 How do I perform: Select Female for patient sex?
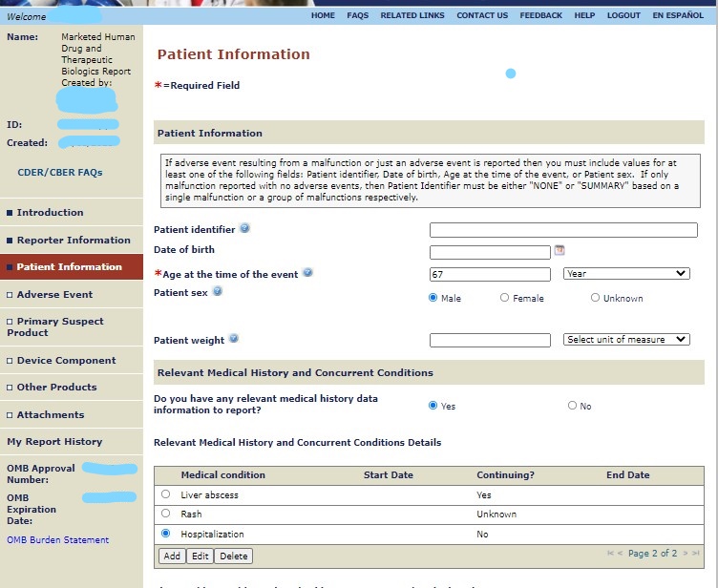(x=504, y=298)
